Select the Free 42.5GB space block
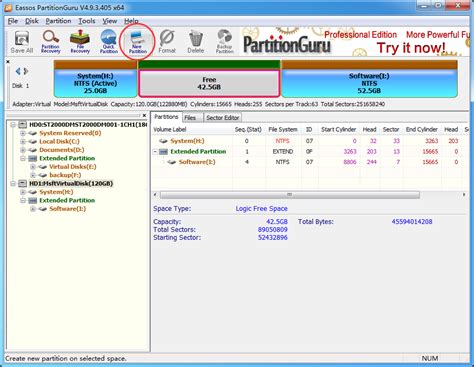This screenshot has height=367, width=474. pyautogui.click(x=209, y=83)
